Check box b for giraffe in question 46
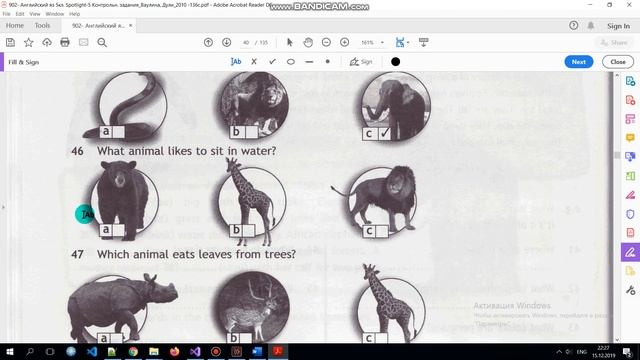 pos(249,231)
